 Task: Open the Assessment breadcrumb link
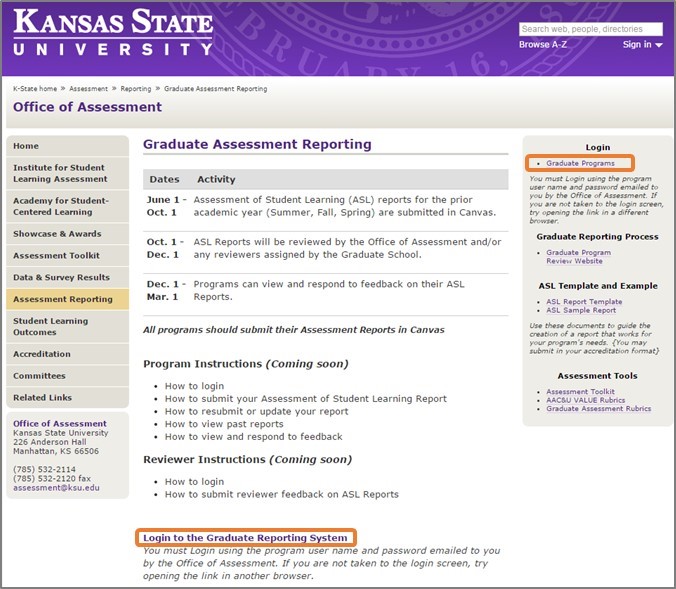pyautogui.click(x=88, y=89)
